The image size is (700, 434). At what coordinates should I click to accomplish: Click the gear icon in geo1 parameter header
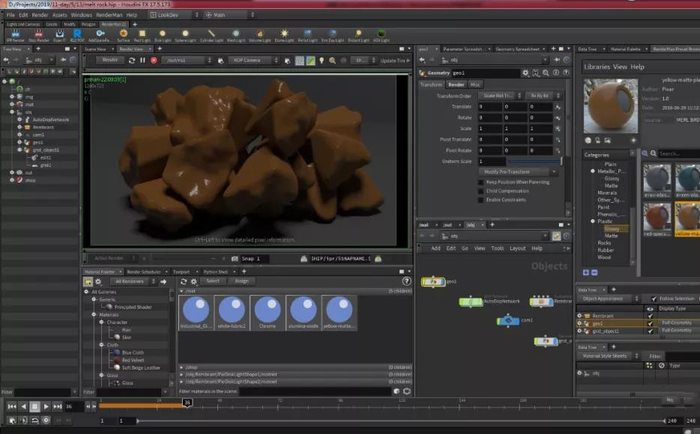[525, 72]
